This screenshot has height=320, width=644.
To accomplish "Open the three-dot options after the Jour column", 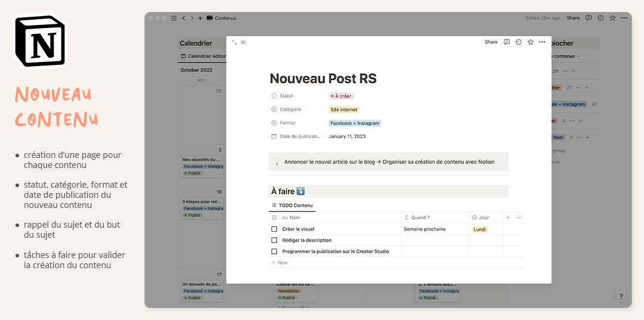I will point(519,218).
